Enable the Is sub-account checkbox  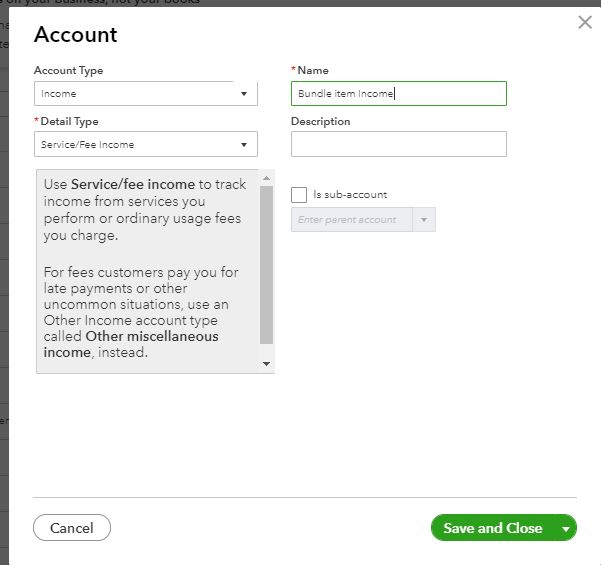299,195
